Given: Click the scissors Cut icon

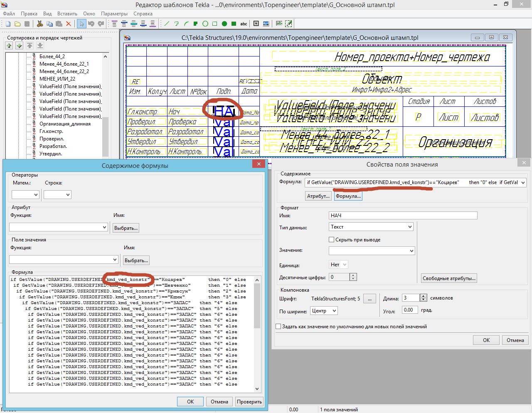Looking at the screenshot, I should pyautogui.click(x=40, y=24).
